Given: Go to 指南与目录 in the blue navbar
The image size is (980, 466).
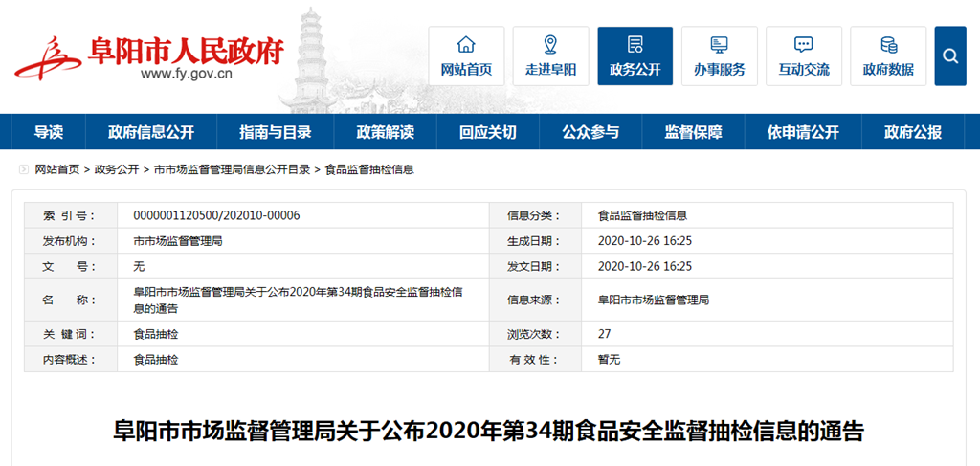Looking at the screenshot, I should tap(275, 132).
